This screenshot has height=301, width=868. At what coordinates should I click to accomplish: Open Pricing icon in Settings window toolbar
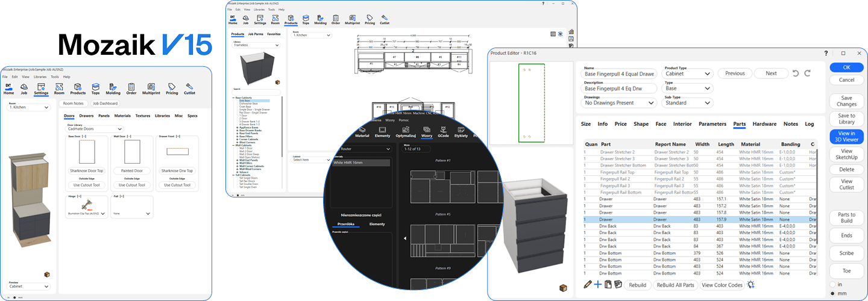click(x=172, y=90)
